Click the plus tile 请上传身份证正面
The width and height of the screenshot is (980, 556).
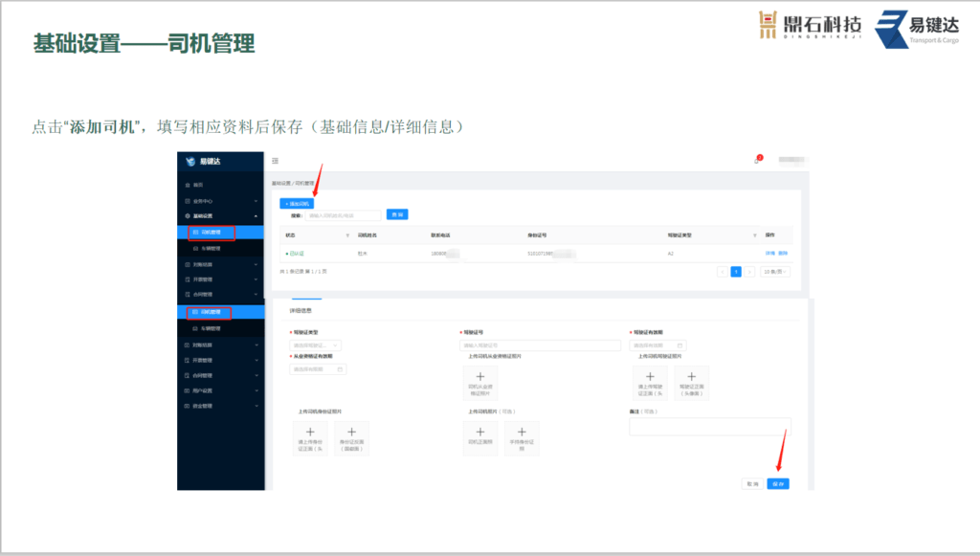click(x=310, y=438)
